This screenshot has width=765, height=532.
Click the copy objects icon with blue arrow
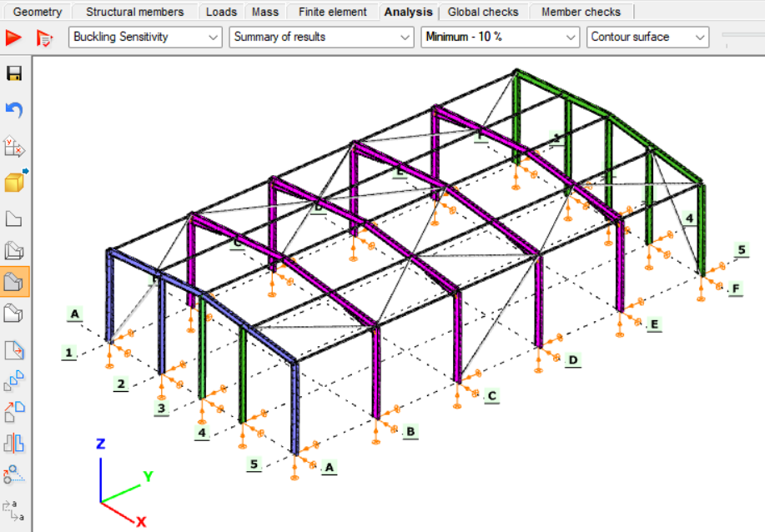coord(14,381)
